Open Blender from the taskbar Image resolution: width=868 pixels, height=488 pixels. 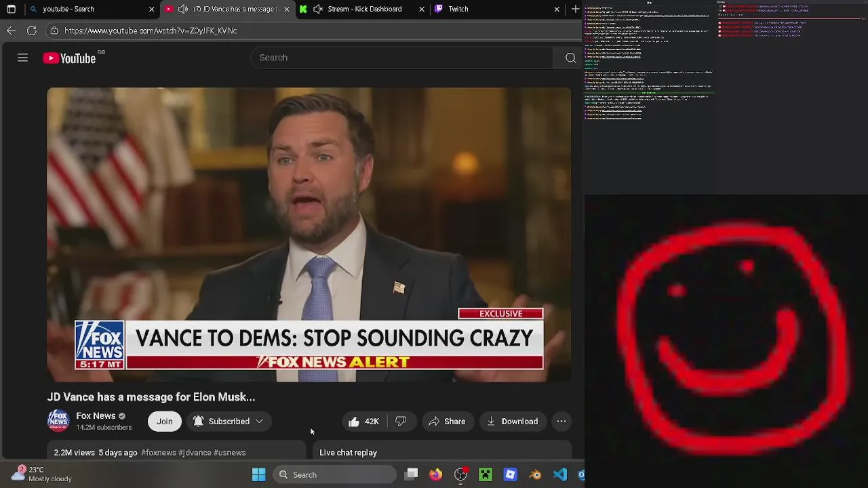click(535, 474)
